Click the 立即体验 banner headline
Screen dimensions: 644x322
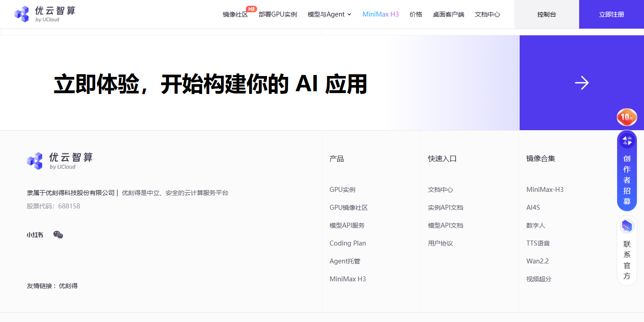point(210,84)
